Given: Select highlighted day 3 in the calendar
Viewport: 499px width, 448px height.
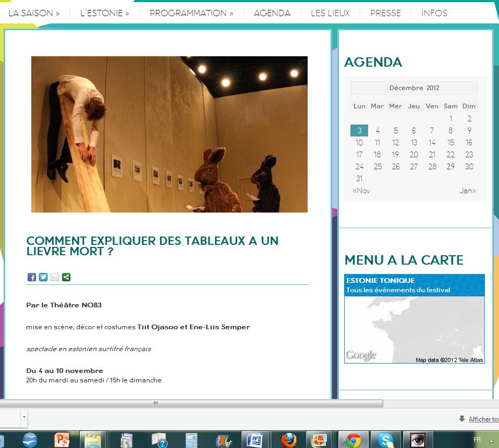Looking at the screenshot, I should [x=359, y=131].
